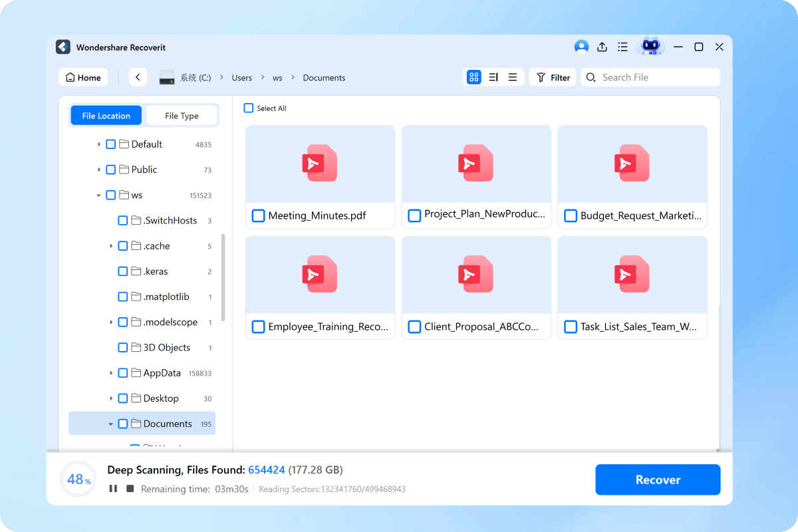The width and height of the screenshot is (798, 532).
Task: Open Project_Plan_NewProduct PDF thumbnail
Action: [x=476, y=164]
